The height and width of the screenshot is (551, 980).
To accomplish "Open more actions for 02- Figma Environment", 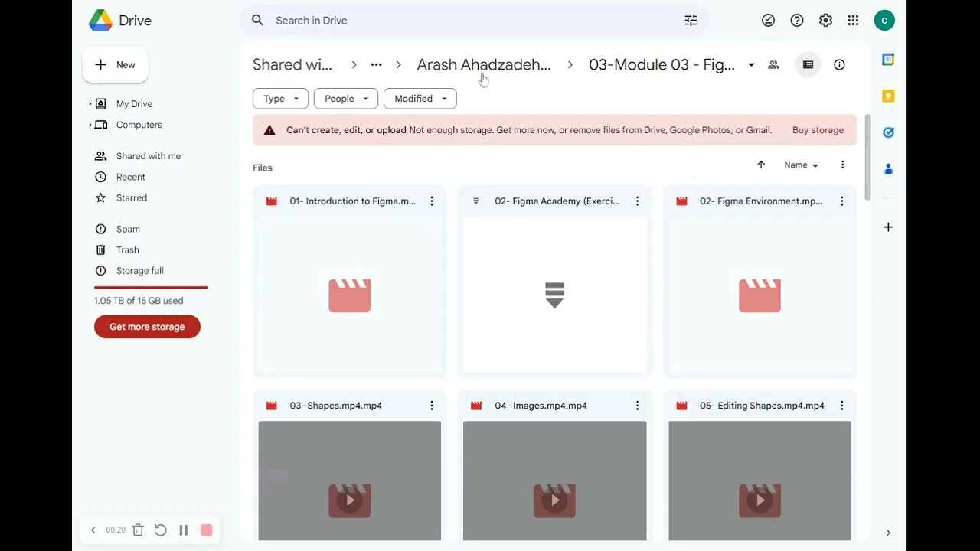I will (x=841, y=201).
